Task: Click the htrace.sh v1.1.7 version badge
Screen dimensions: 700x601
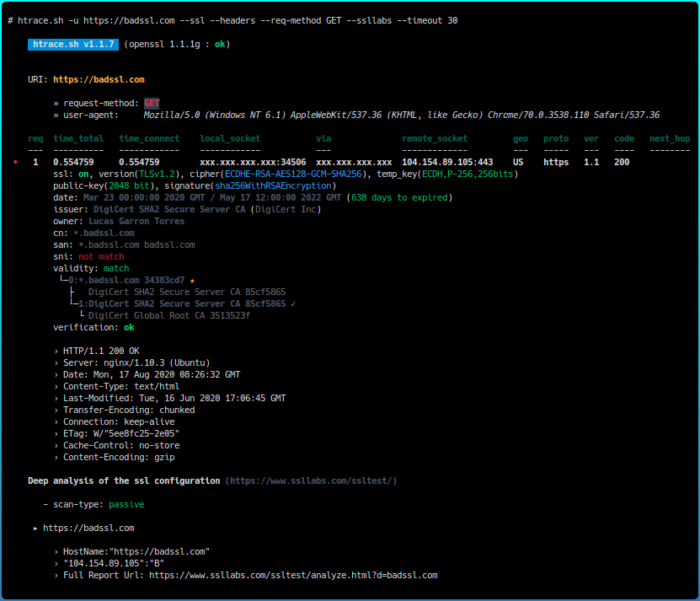Action: (73, 44)
